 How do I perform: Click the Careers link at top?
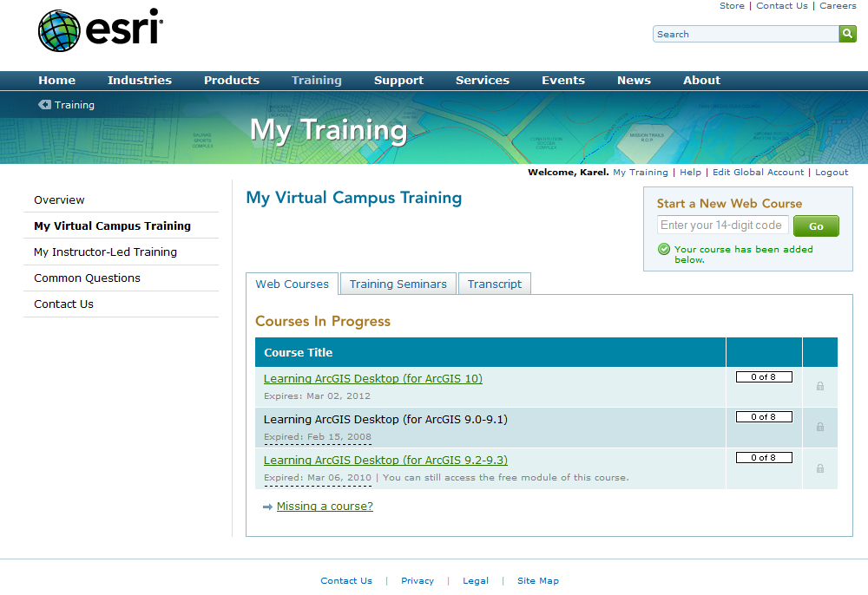(838, 5)
